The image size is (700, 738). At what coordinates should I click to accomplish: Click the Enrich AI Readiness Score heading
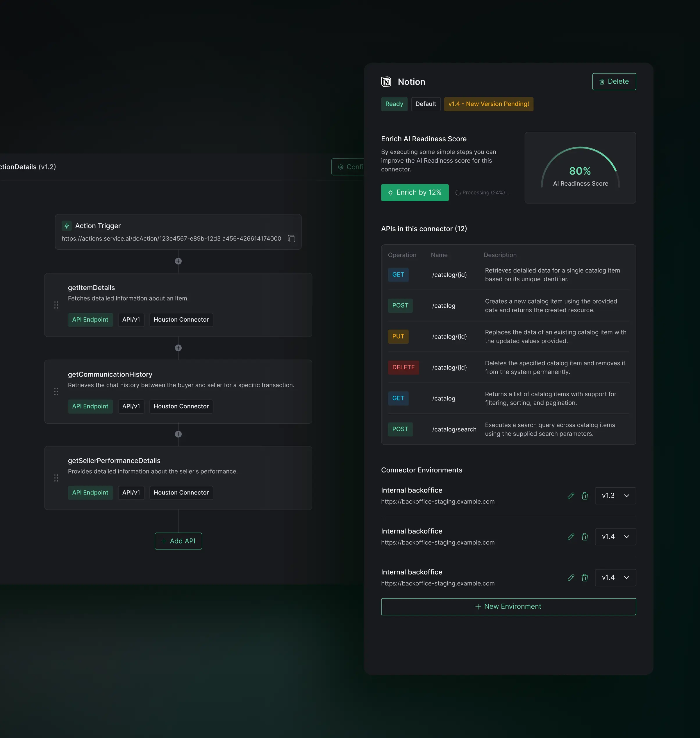(x=424, y=139)
